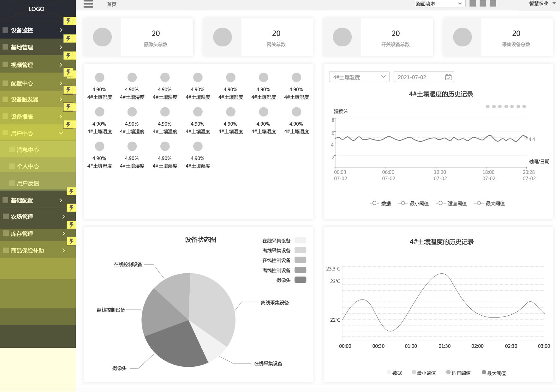Image resolution: width=560 pixels, height=392 pixels.
Task: Click the hamburger menu icon in the top bar
Action: click(x=88, y=4)
